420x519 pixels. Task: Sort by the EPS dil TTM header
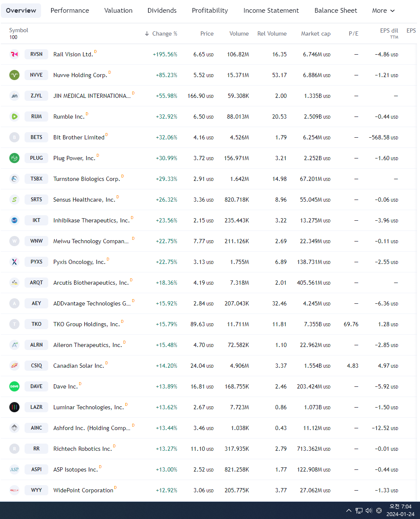pos(389,33)
